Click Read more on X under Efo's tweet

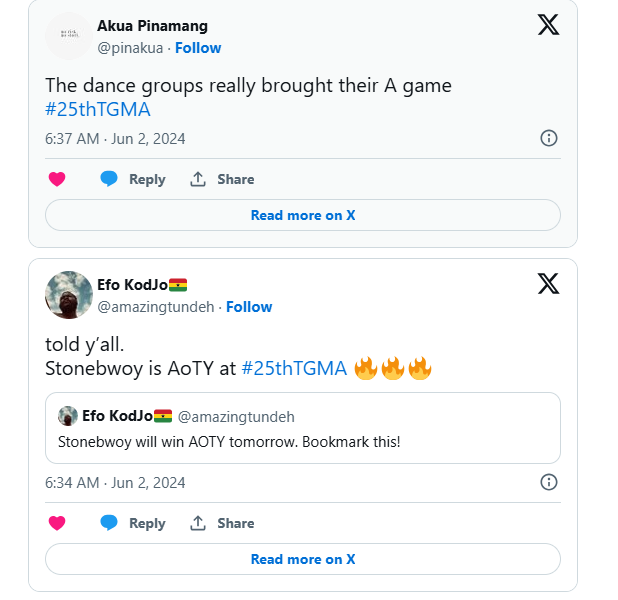tap(303, 559)
